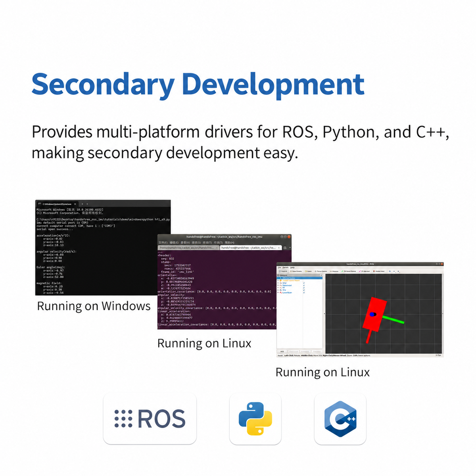Click "linear_acceleration:" line in Linux terminal
The height and width of the screenshot is (476, 476).
(x=174, y=311)
